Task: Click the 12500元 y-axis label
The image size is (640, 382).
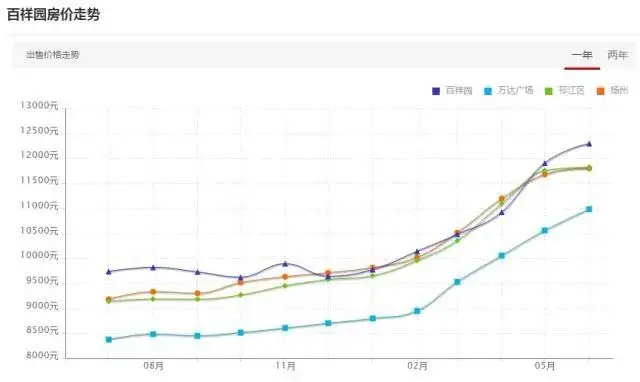Action: (40, 131)
